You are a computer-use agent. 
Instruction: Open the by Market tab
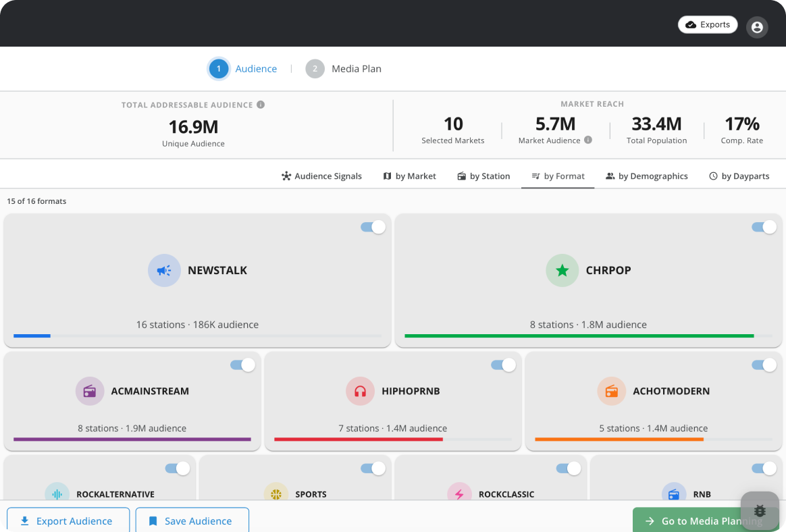[x=409, y=176]
